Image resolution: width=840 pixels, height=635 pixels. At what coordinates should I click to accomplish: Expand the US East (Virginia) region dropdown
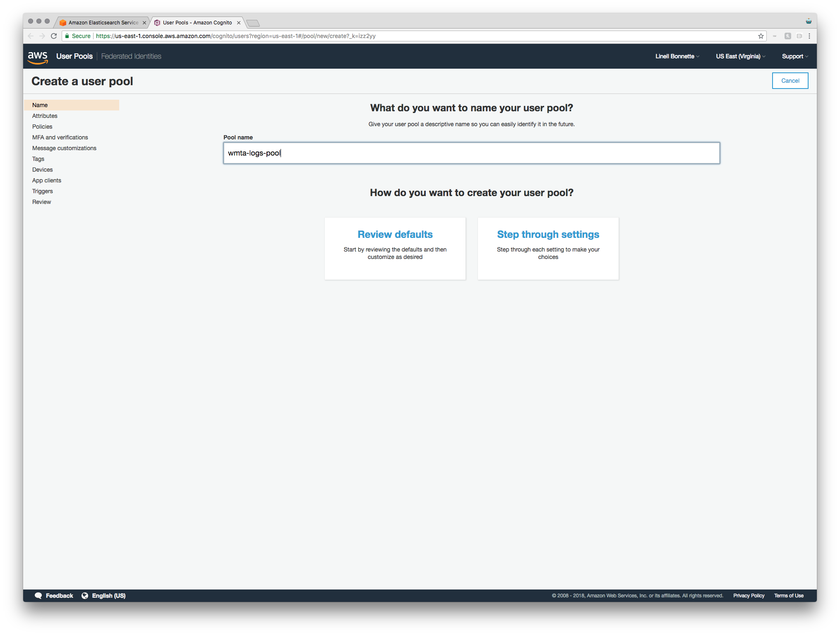[741, 56]
